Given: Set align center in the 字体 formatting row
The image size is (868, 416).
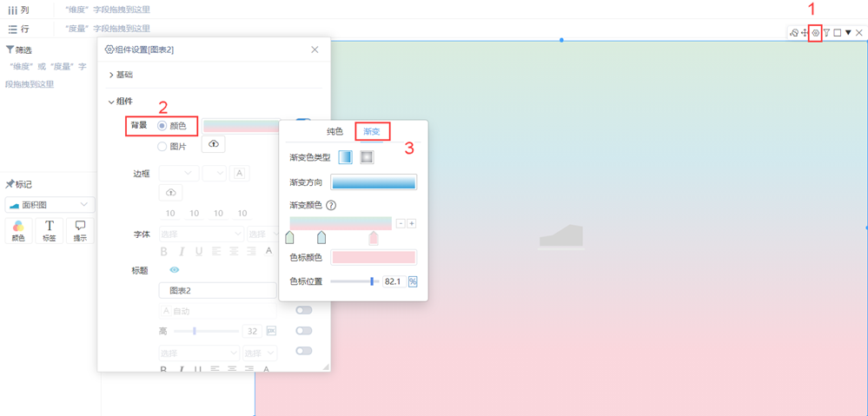Looking at the screenshot, I should click(235, 251).
